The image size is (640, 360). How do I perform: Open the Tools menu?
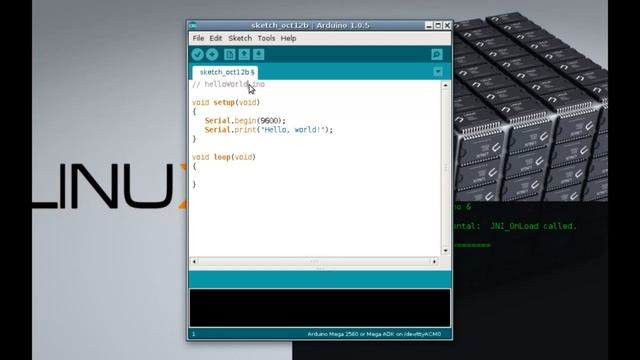pyautogui.click(x=266, y=38)
